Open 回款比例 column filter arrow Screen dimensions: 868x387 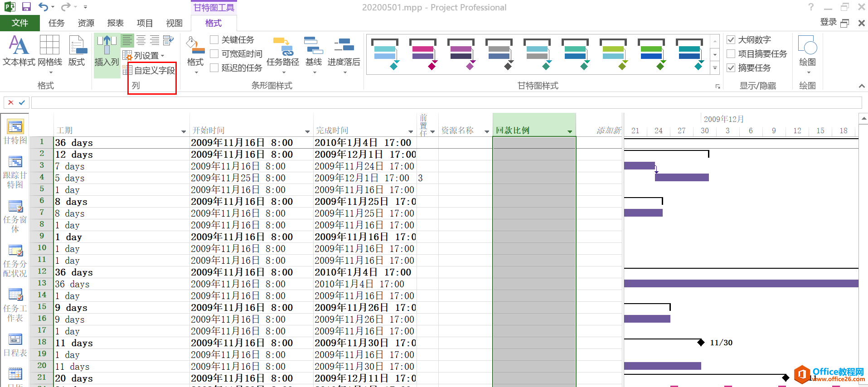[x=570, y=131]
